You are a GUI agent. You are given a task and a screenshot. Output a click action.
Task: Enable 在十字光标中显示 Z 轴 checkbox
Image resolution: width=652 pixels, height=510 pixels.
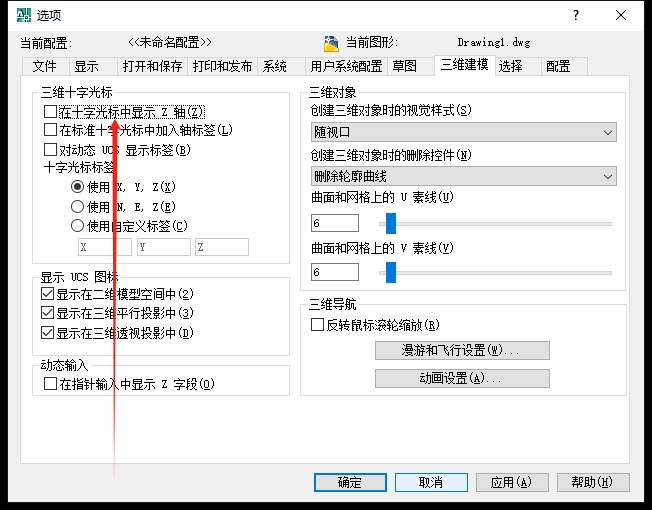pyautogui.click(x=51, y=111)
